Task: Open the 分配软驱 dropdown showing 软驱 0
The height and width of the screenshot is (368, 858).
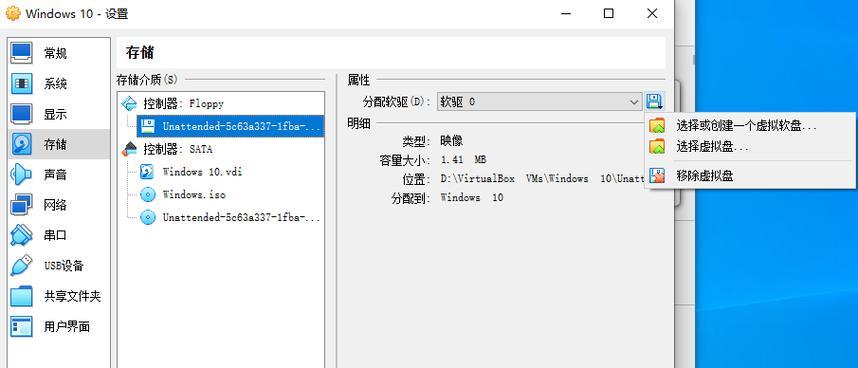Action: click(x=539, y=102)
